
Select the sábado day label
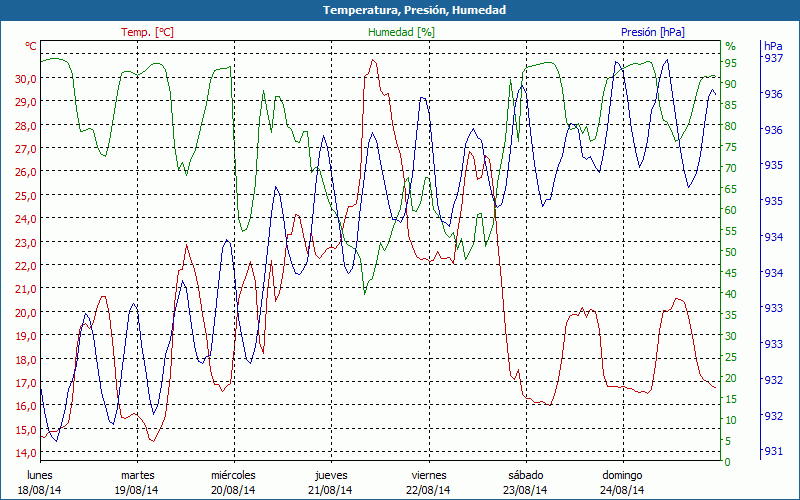525,475
